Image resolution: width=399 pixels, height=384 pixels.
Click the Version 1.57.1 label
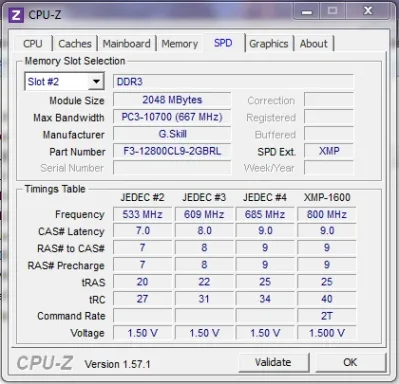[117, 364]
